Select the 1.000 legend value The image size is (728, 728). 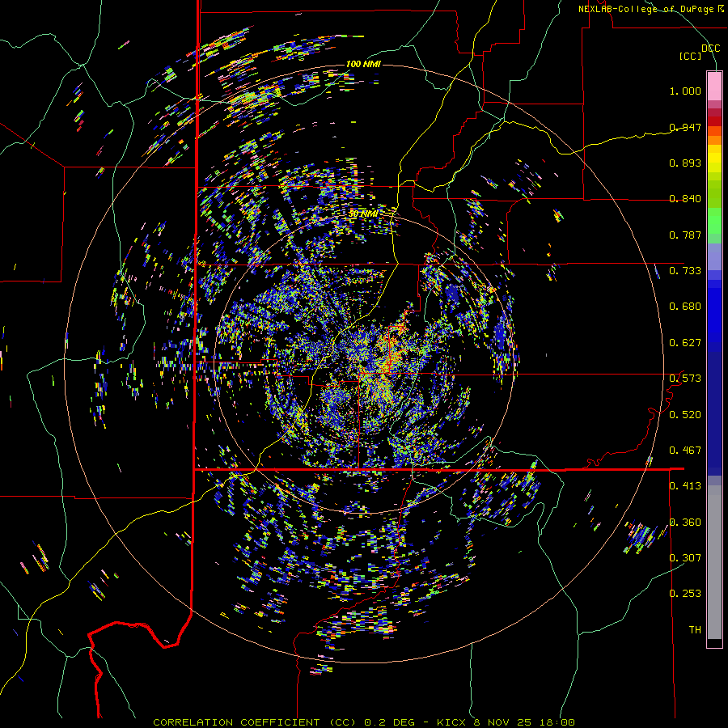(x=685, y=91)
